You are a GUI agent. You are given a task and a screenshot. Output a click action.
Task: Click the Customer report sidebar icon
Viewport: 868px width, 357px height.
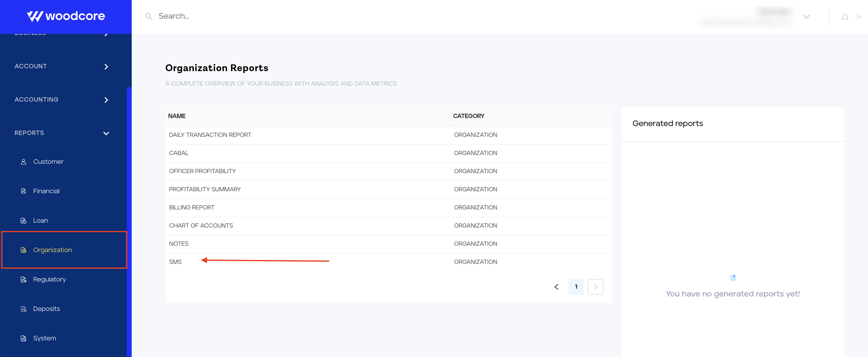pos(24,162)
